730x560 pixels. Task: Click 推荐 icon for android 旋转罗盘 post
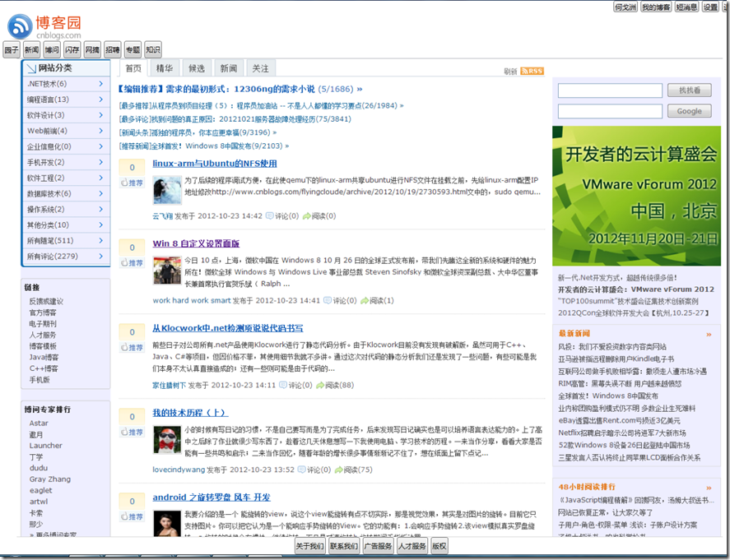click(124, 516)
